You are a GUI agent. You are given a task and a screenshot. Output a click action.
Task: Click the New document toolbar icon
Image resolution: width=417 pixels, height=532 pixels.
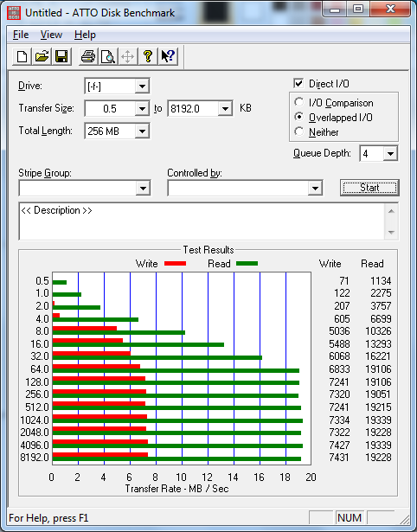(22, 56)
